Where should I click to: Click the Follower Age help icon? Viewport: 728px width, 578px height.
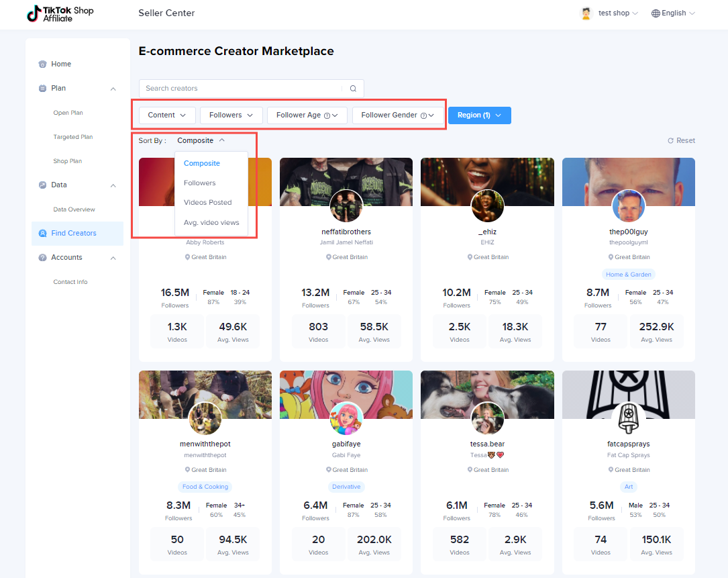pyautogui.click(x=327, y=115)
